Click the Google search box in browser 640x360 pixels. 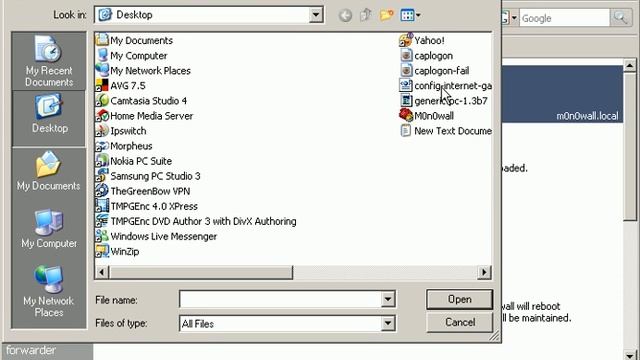[x=564, y=18]
